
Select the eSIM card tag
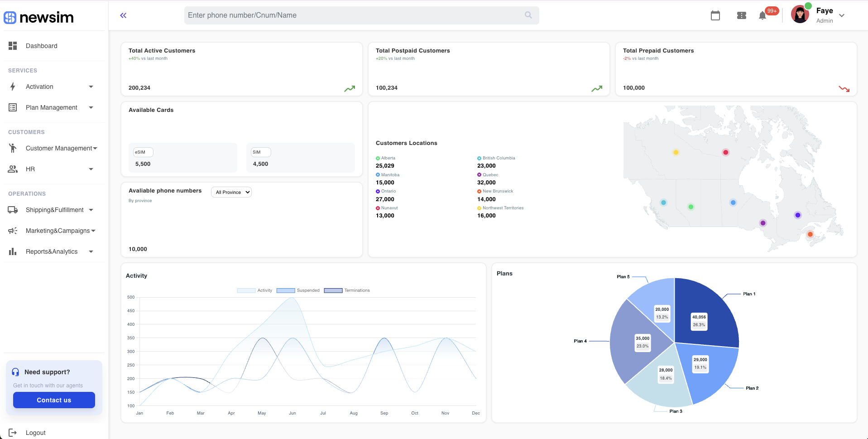point(143,152)
